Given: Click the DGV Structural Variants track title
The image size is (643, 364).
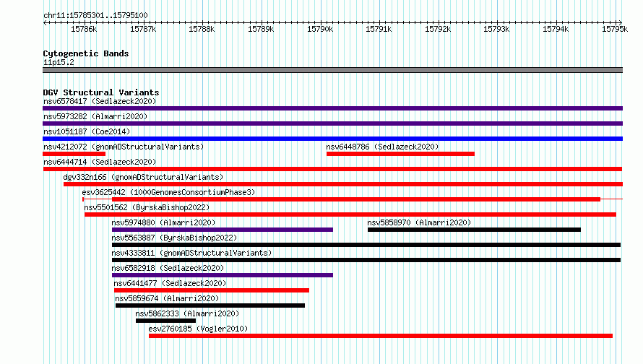Looking at the screenshot, I should coord(101,92).
